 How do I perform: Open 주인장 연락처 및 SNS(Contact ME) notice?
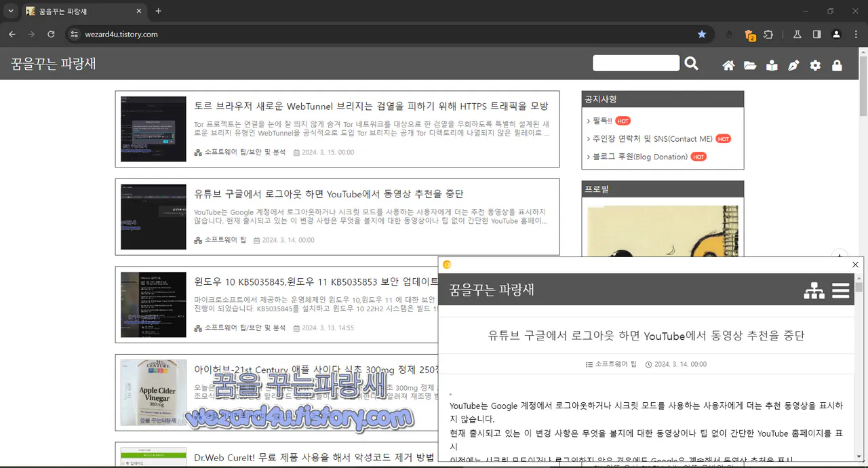(652, 138)
